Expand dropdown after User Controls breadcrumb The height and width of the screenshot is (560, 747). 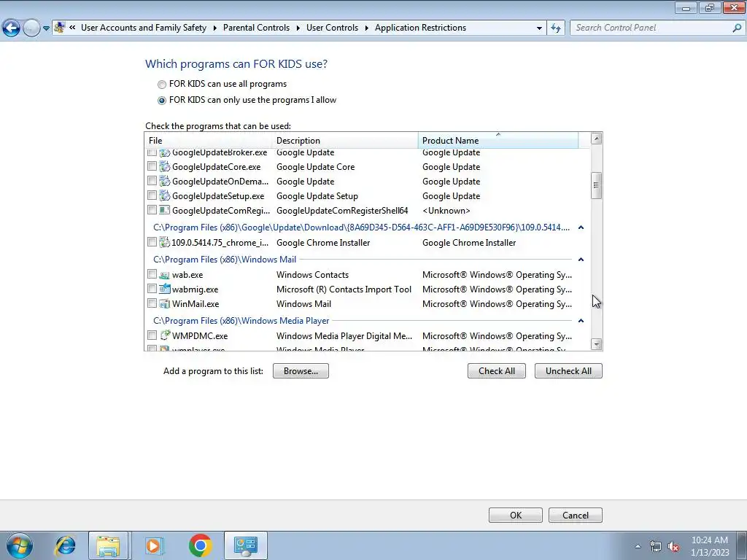point(366,28)
